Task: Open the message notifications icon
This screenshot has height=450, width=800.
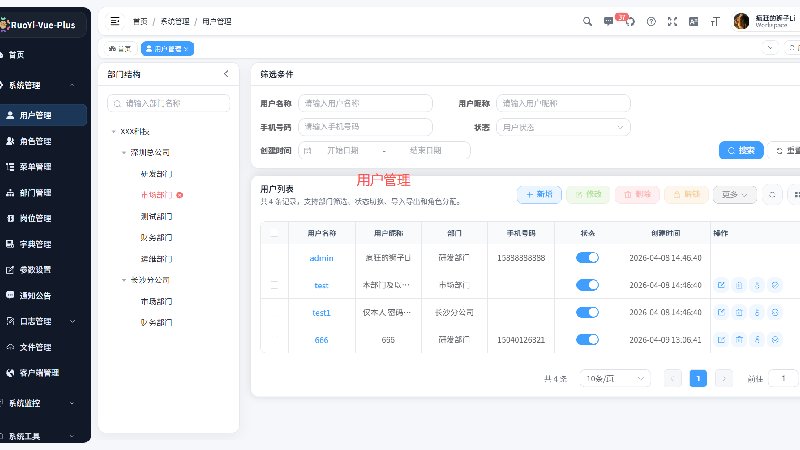Action: click(608, 21)
